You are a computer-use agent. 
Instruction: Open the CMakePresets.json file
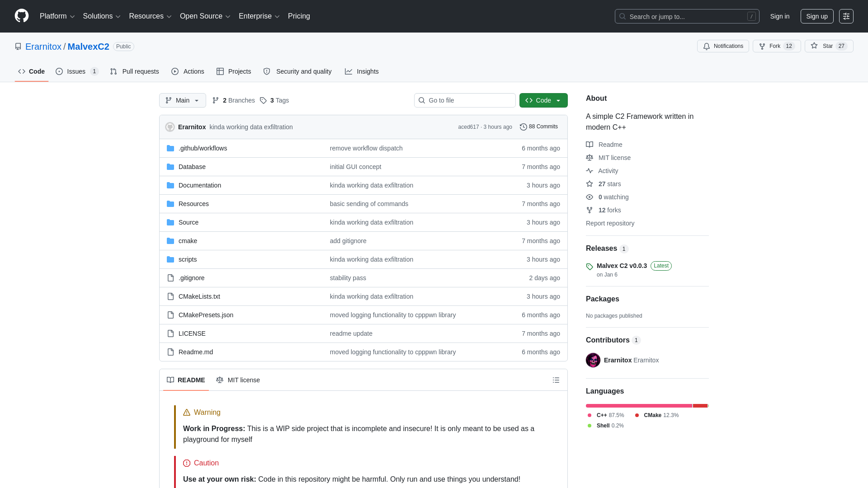click(206, 315)
